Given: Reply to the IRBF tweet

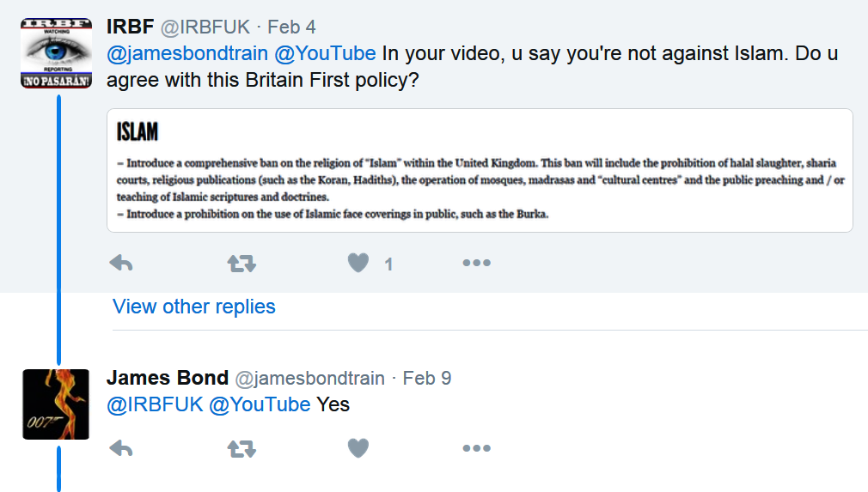Looking at the screenshot, I should [121, 264].
